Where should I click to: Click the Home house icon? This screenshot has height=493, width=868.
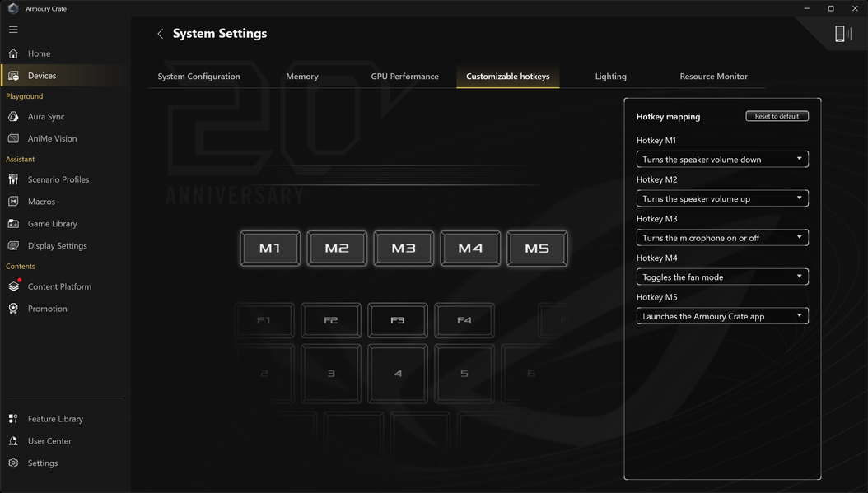point(13,53)
